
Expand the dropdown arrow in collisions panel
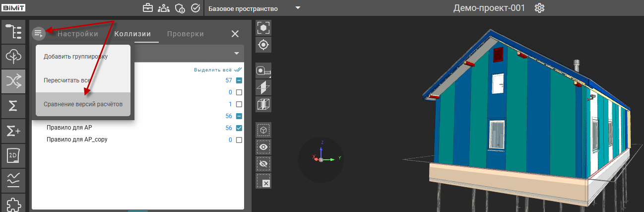[x=237, y=53]
